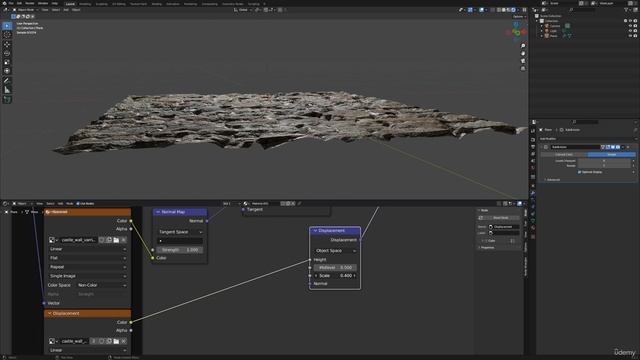Unlink image with X on Displacement texture node
The width and height of the screenshot is (640, 360).
point(124,341)
